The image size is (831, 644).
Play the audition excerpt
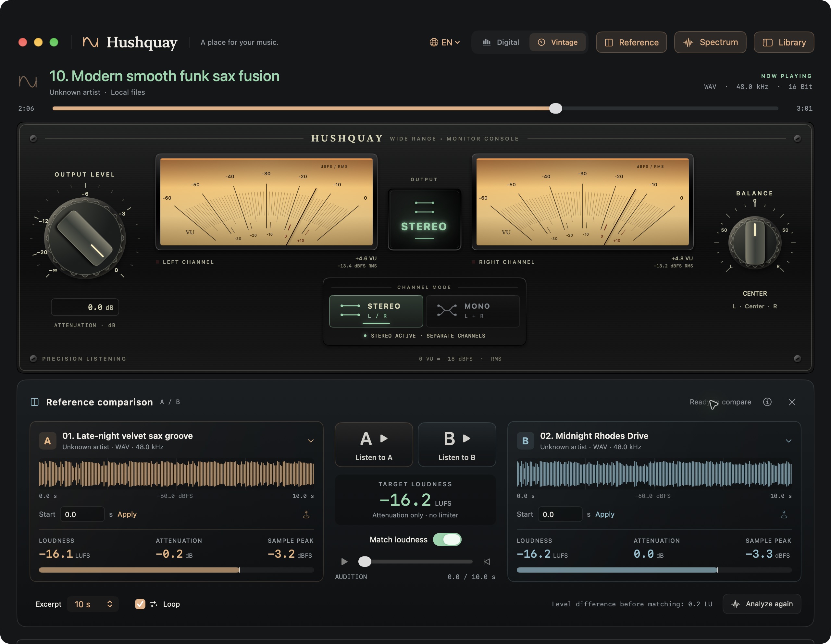click(x=344, y=562)
